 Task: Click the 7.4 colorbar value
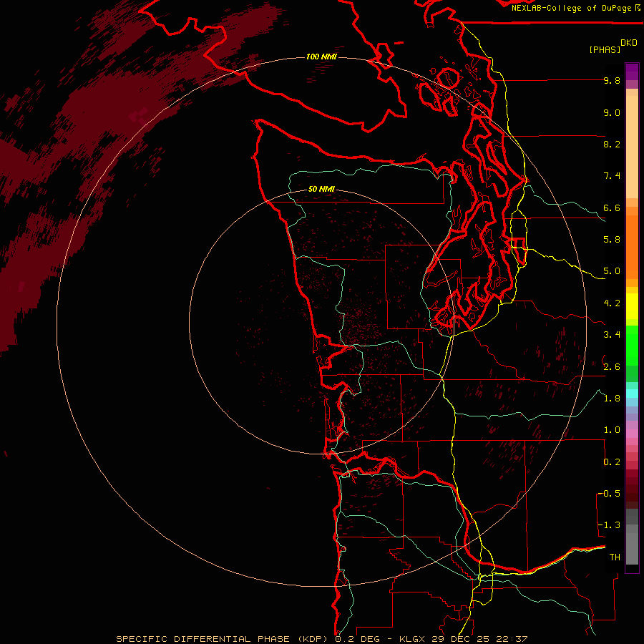point(612,176)
